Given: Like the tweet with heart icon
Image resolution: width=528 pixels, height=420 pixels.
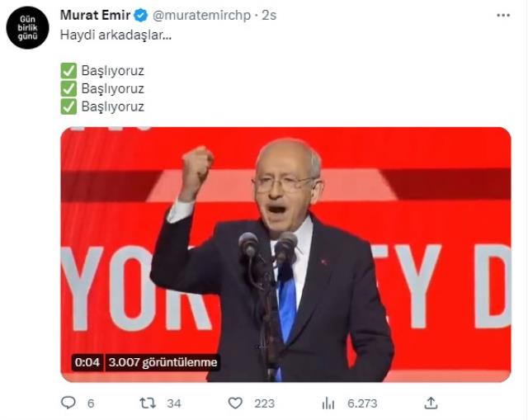Looking at the screenshot, I should coord(235,403).
